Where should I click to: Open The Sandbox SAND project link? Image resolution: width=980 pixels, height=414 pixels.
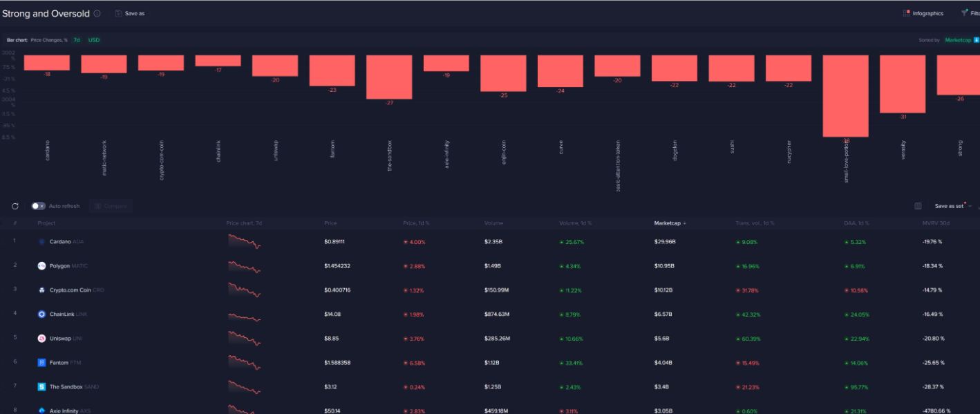(x=74, y=387)
